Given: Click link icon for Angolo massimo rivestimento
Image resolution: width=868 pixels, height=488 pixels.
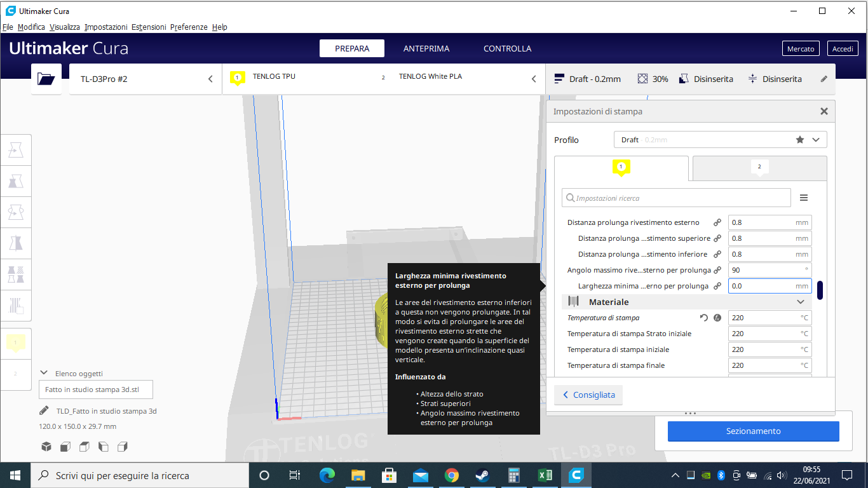Looking at the screenshot, I should (x=717, y=270).
